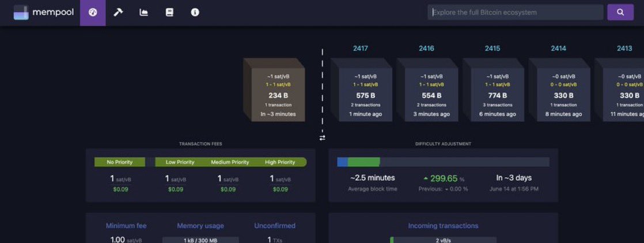Click the High Priority fee label

coord(280,162)
